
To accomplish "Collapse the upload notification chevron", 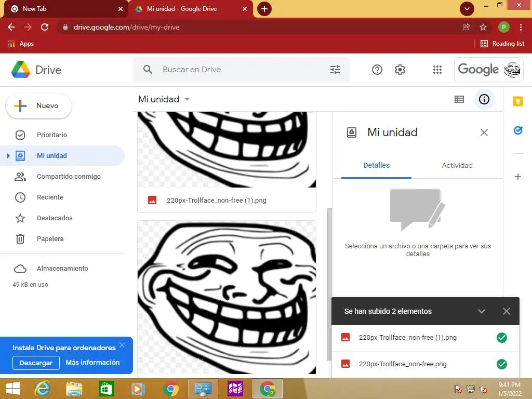I will click(x=482, y=311).
